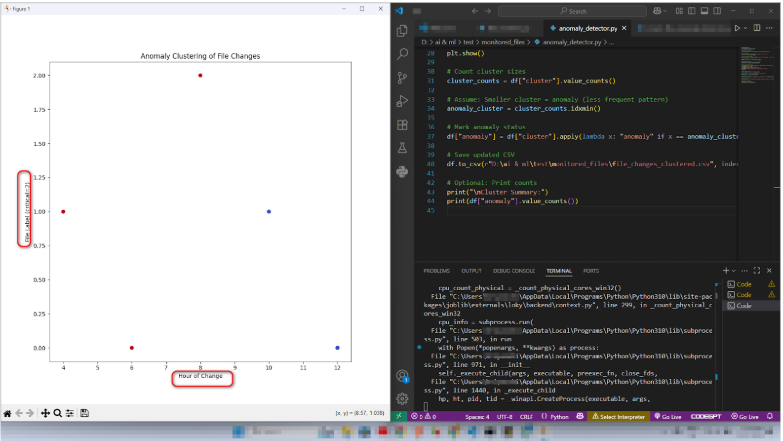This screenshot has height=441, width=783.
Task: Select the Zoom to rectangle tool
Action: tap(57, 413)
